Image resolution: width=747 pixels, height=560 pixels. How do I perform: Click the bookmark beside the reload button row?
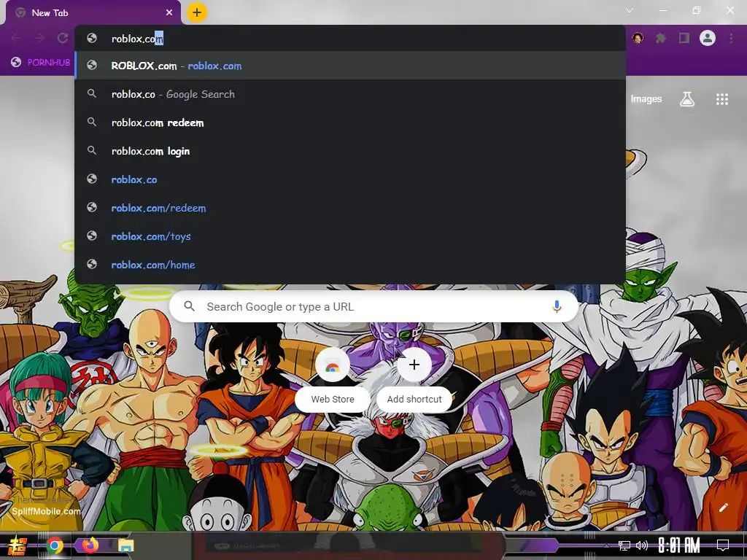(41, 62)
